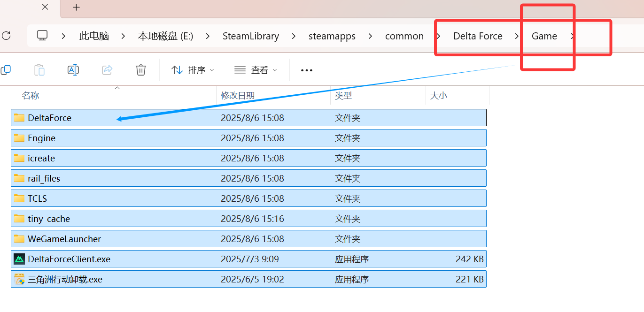Click the delete trash can icon
This screenshot has width=644, height=312.
[x=140, y=70]
